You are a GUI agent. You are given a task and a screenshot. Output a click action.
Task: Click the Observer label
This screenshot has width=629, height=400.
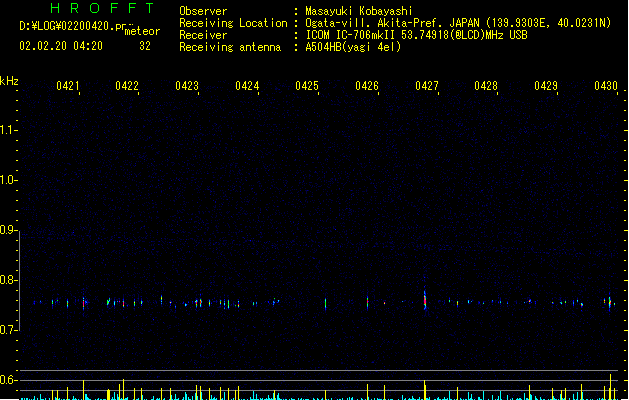(x=203, y=11)
